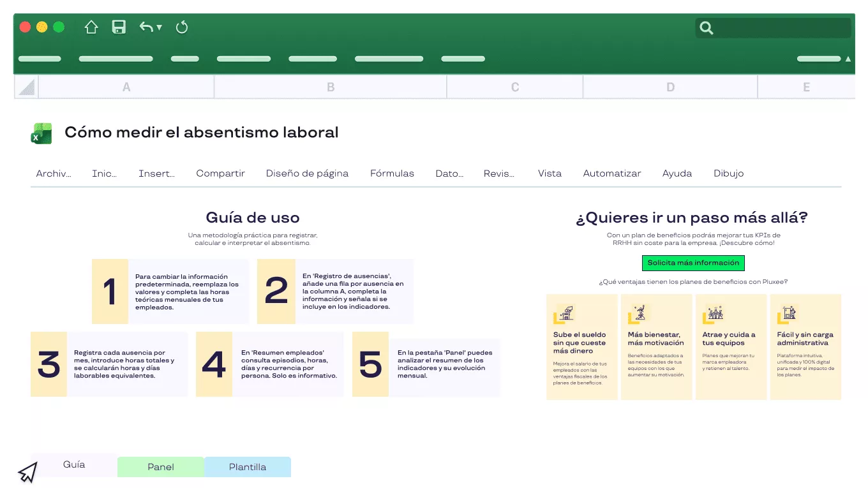Open the Datos tab
The width and height of the screenshot is (868, 488).
(x=449, y=174)
